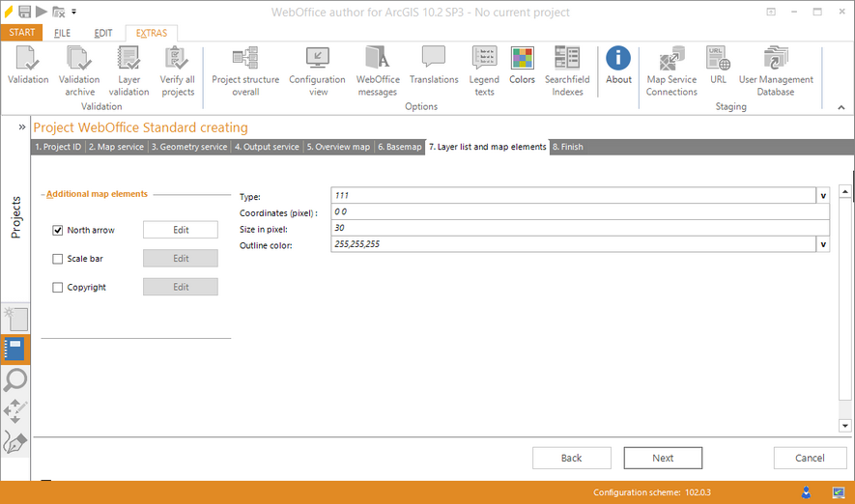Click the user icon in status bar
The image size is (855, 504).
[806, 492]
